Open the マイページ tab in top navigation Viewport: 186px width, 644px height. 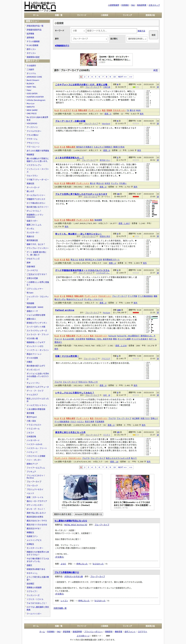pos(81,15)
